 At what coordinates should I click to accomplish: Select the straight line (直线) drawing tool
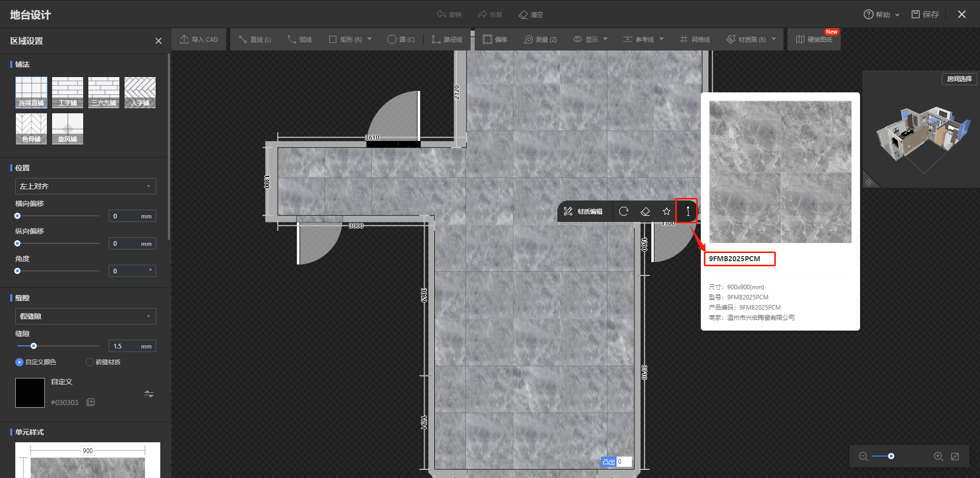coord(255,39)
